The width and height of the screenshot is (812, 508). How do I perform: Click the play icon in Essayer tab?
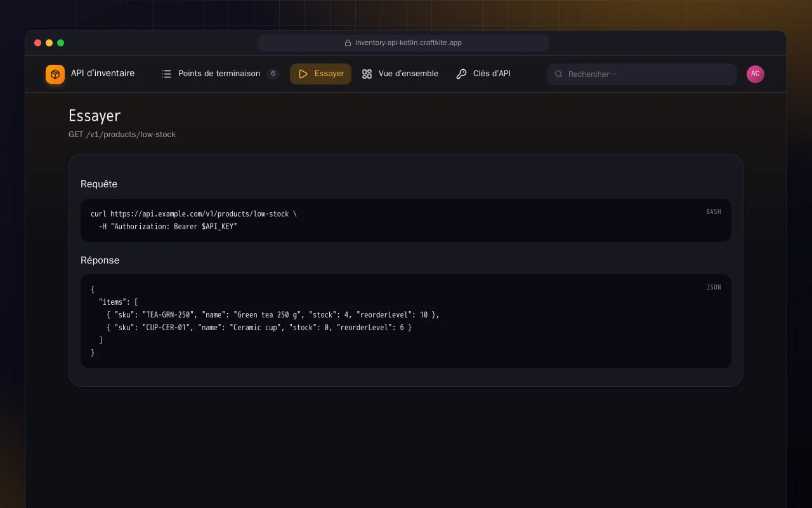coord(303,74)
